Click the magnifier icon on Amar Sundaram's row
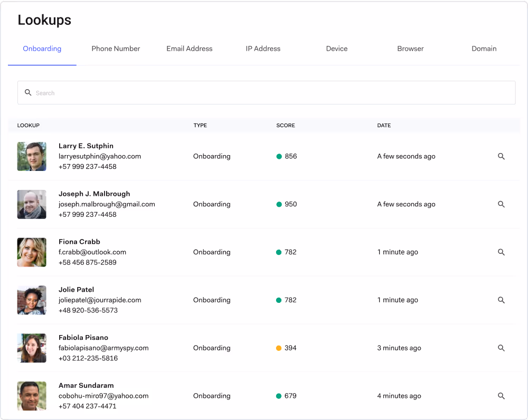Image resolution: width=528 pixels, height=420 pixels. pos(501,396)
